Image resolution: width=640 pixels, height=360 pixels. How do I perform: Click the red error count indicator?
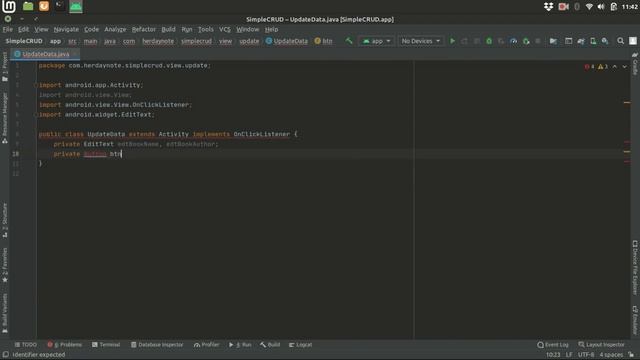(x=589, y=67)
